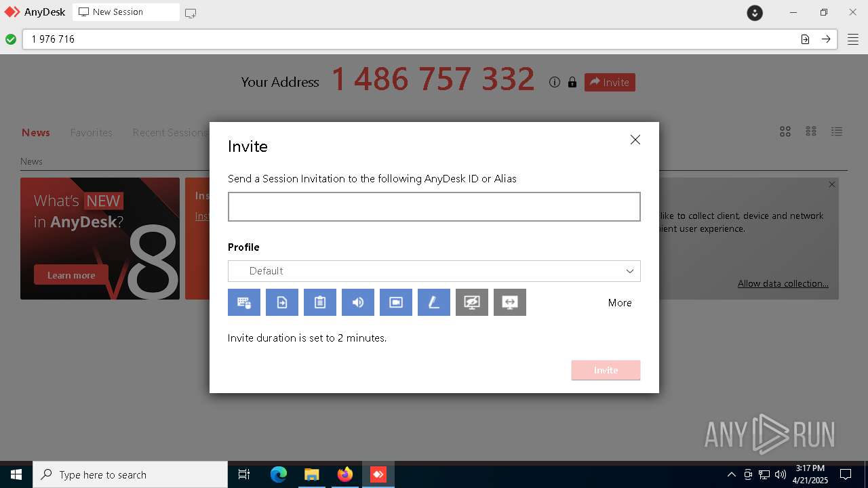This screenshot has height=488, width=868.
Task: Open the AnyDesk hamburger menu
Action: pyautogui.click(x=852, y=39)
